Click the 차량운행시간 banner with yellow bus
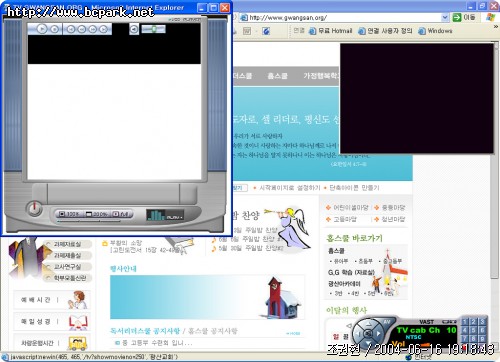500x362 pixels. pyautogui.click(x=52, y=343)
